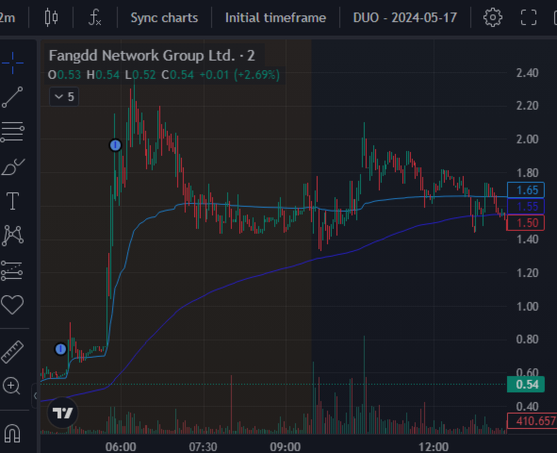Screen dimensions: 557x453
Task: Click the 1.65 price label
Action: (x=526, y=190)
